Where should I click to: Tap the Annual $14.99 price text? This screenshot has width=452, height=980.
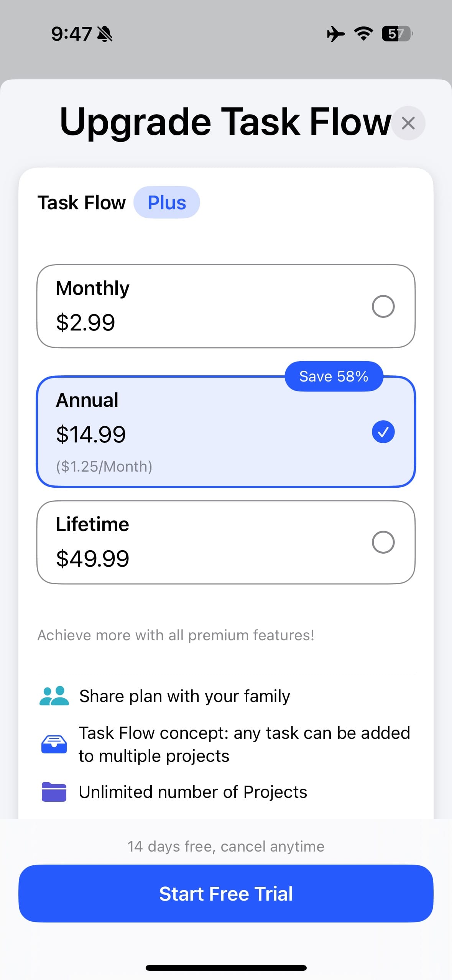click(x=91, y=434)
